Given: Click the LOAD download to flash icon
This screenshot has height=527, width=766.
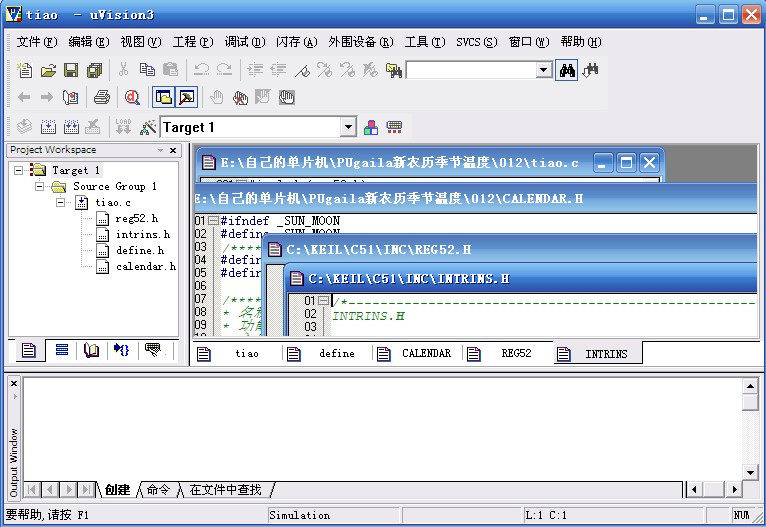Looking at the screenshot, I should click(x=123, y=126).
